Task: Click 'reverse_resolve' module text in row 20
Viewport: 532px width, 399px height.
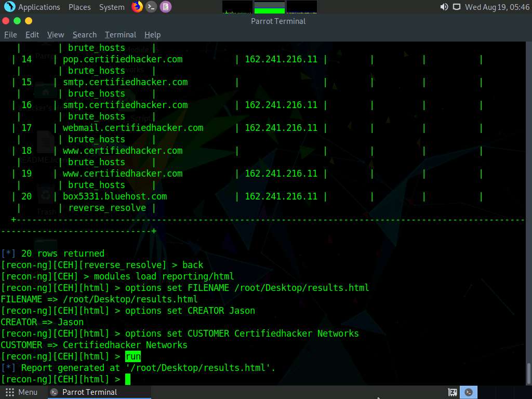Action: [x=107, y=208]
